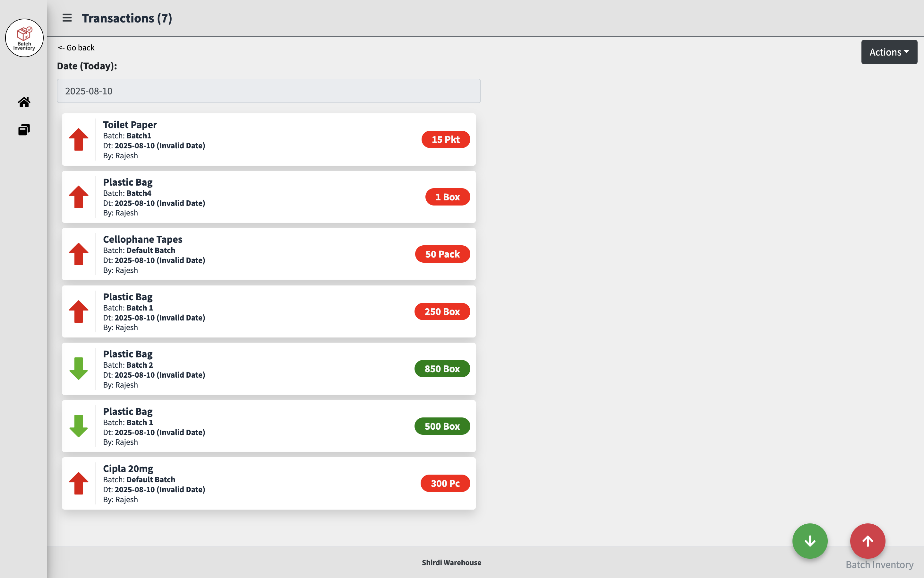
Task: Click the 500 Box badge
Action: 442,426
